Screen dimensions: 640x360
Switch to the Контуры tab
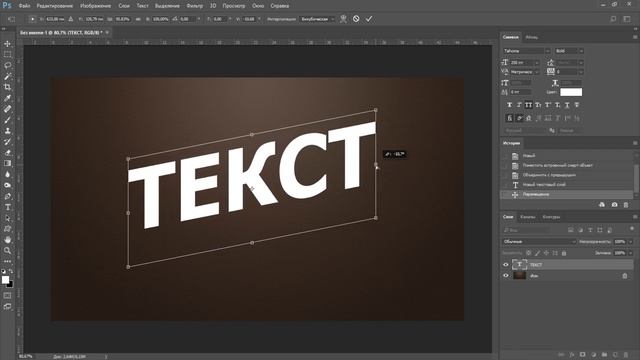[x=551, y=217]
